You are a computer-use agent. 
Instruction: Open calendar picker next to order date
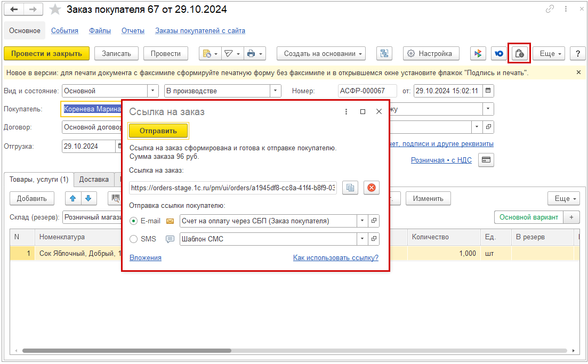(x=488, y=91)
